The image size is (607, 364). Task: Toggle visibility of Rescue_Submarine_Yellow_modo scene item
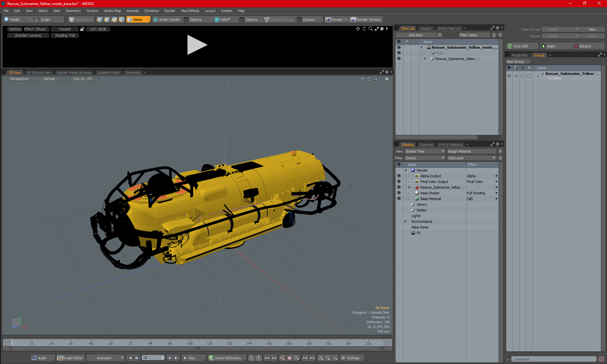[399, 47]
